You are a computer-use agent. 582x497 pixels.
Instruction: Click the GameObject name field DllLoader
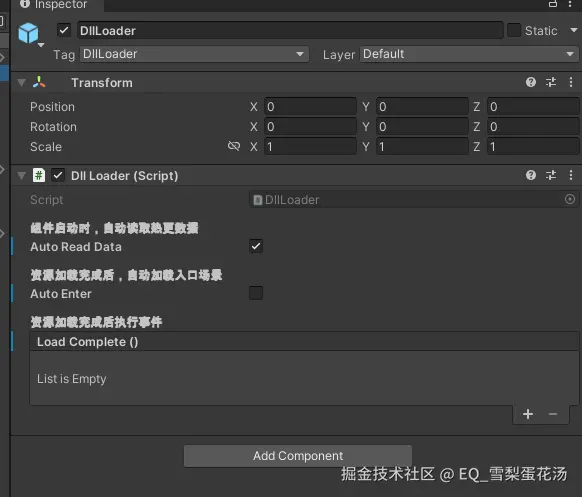click(290, 30)
